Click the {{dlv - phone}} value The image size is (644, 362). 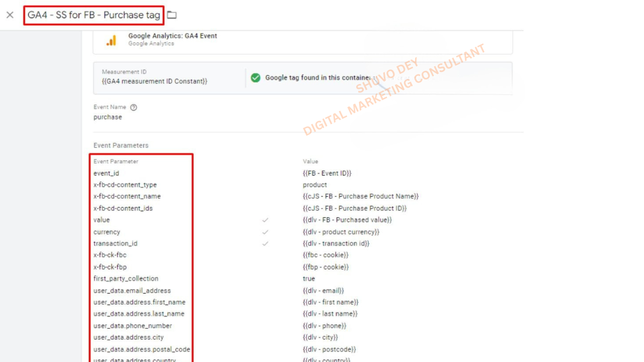(325, 326)
